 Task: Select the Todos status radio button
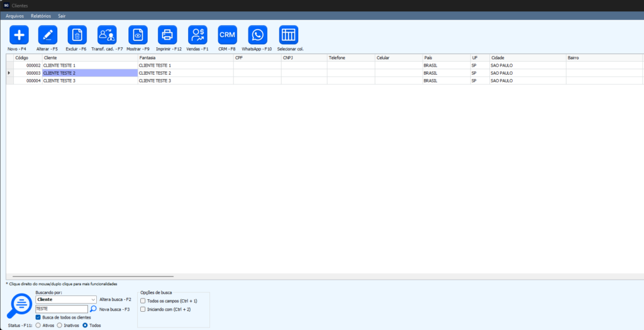tap(85, 325)
